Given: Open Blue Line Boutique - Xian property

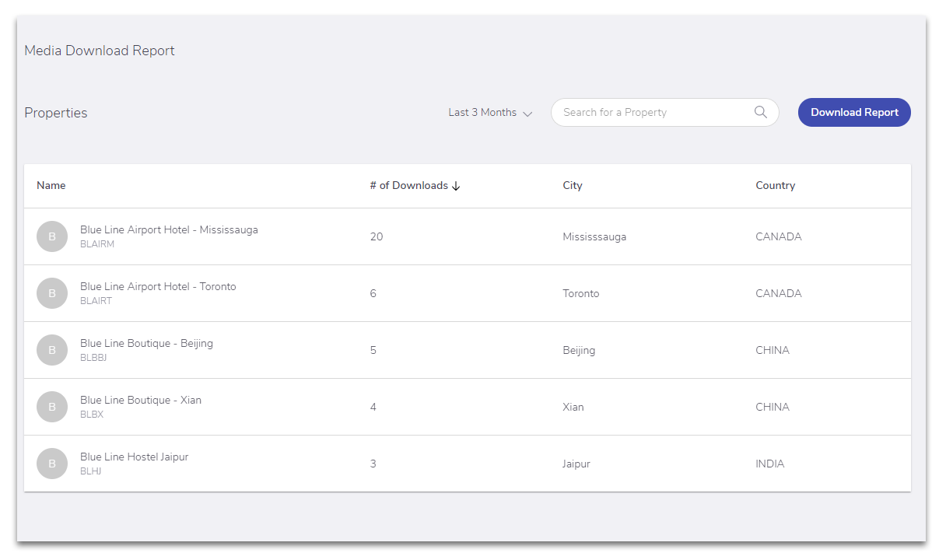Looking at the screenshot, I should pos(141,400).
